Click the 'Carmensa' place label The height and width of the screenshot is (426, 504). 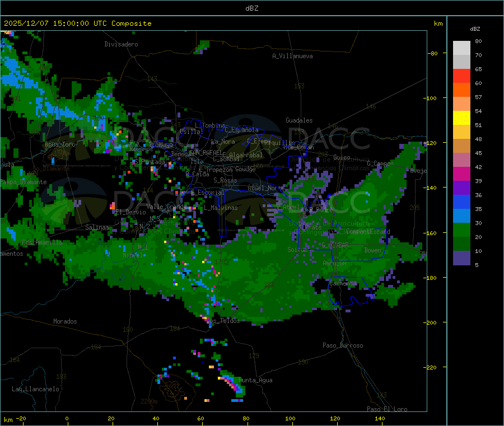tap(343, 283)
